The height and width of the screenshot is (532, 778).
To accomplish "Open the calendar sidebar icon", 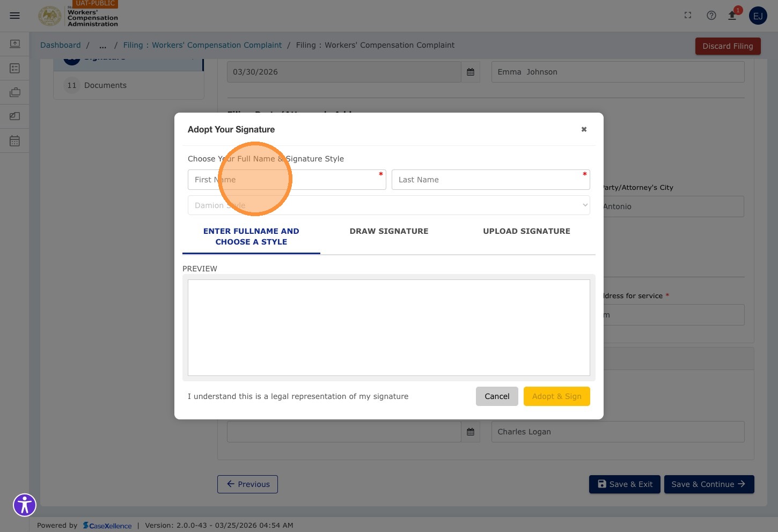I will pos(15,141).
